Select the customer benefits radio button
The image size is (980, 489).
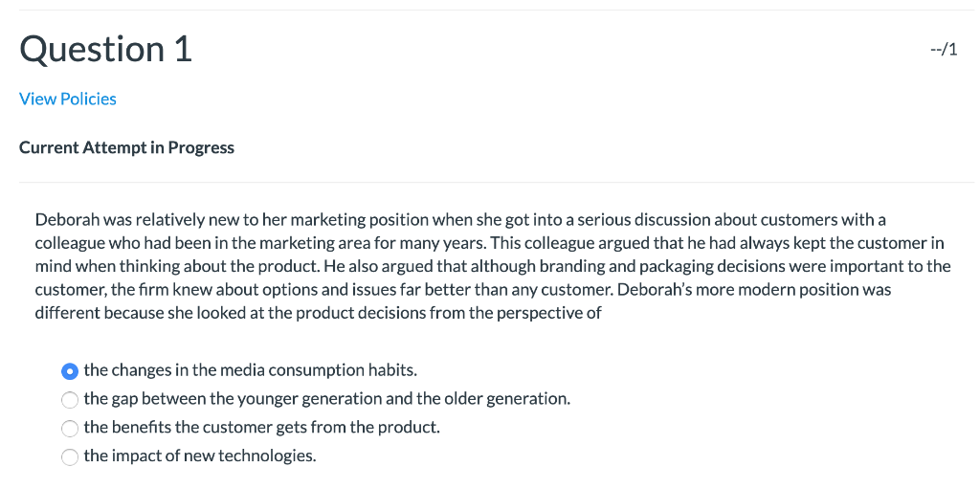tap(70, 429)
